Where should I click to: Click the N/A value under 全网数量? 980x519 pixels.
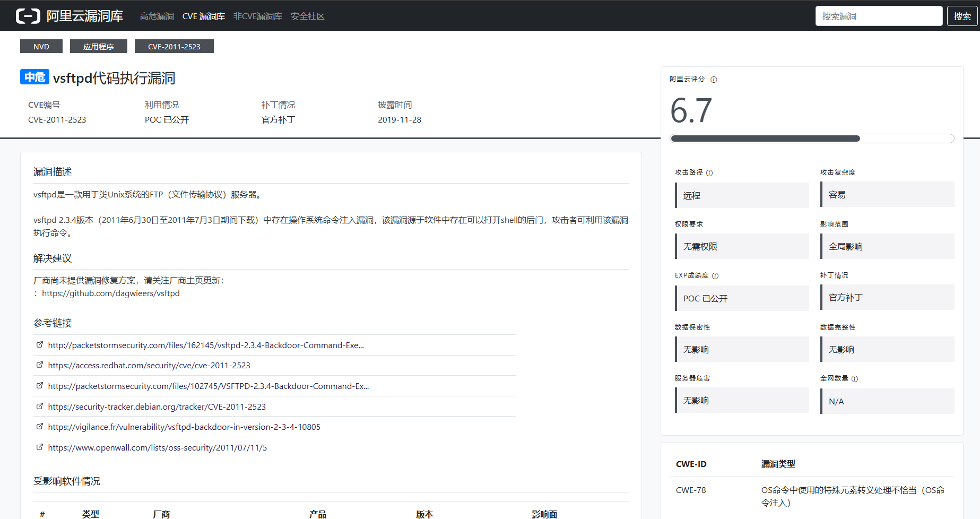(887, 401)
